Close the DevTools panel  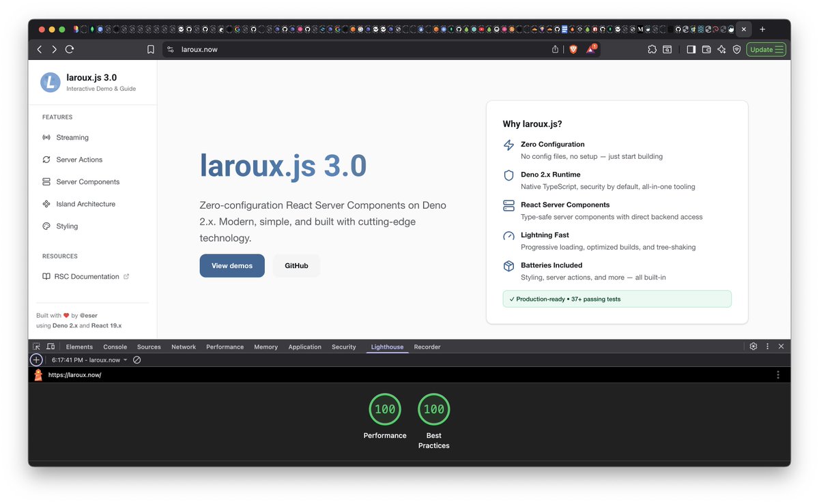781,346
